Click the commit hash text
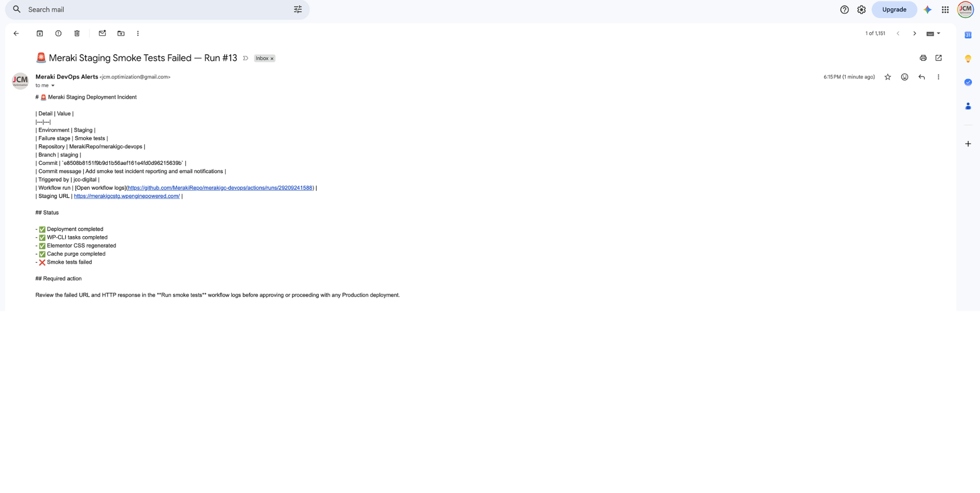Viewport: 980px width, 493px height. click(x=122, y=163)
